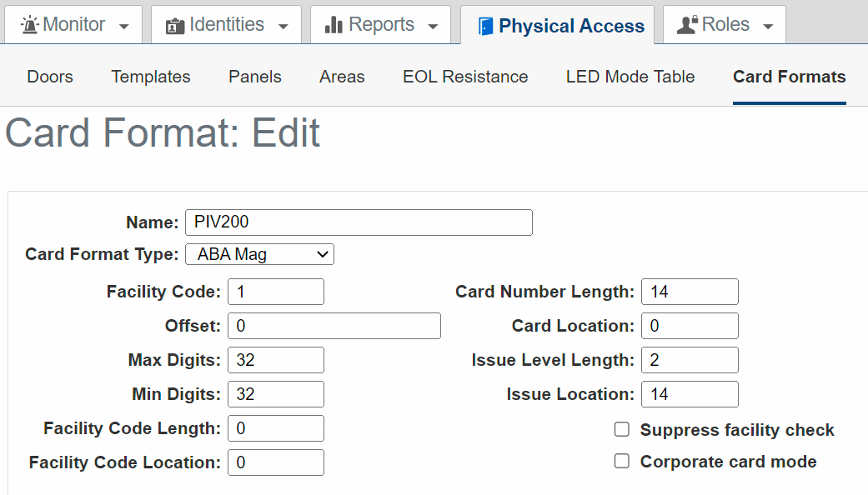Enable Suppress facility check checkbox
This screenshot has width=868, height=495.
point(622,430)
